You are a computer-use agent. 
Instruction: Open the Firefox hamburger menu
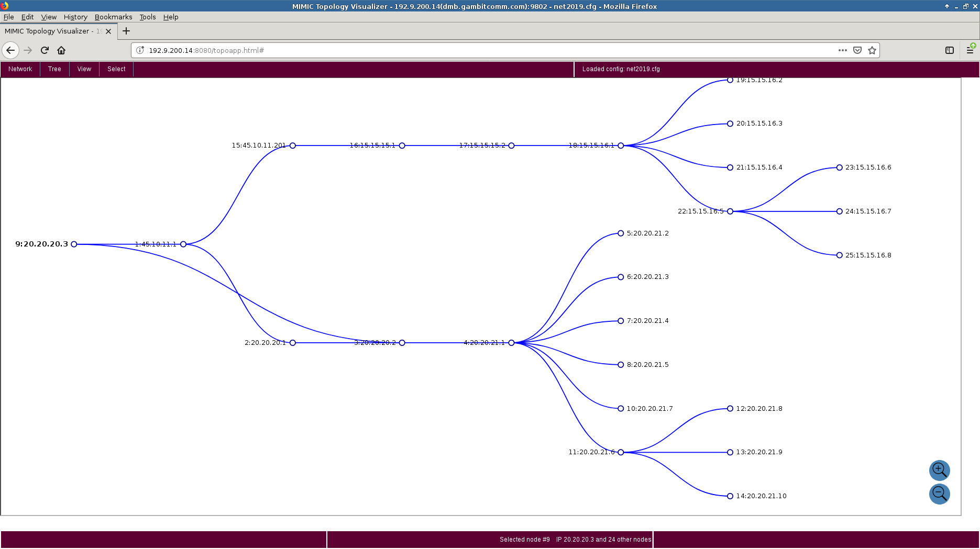[x=970, y=50]
